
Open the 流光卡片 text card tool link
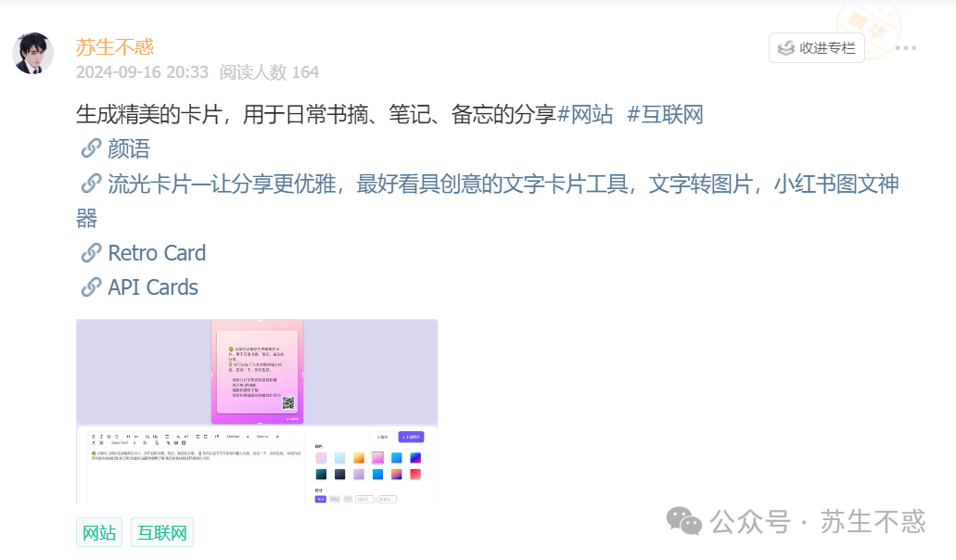[x=488, y=200]
